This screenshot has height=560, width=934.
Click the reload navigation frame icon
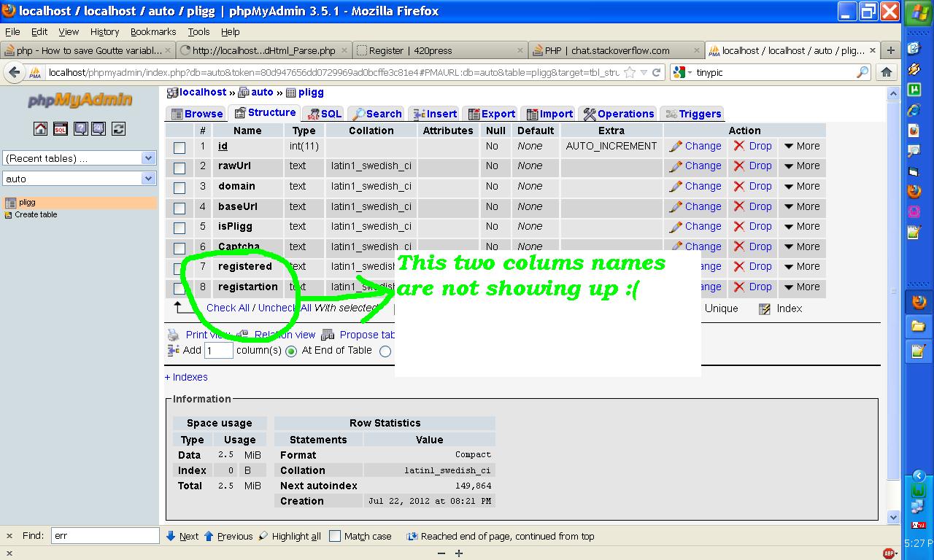[x=118, y=128]
